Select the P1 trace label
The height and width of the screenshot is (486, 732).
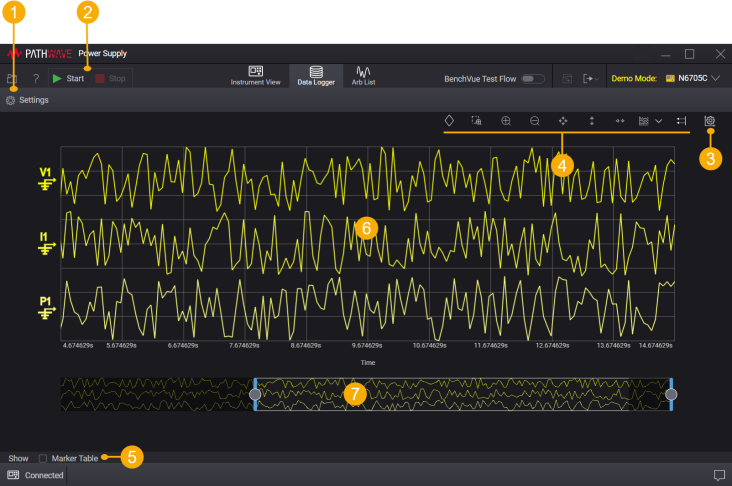(x=45, y=301)
